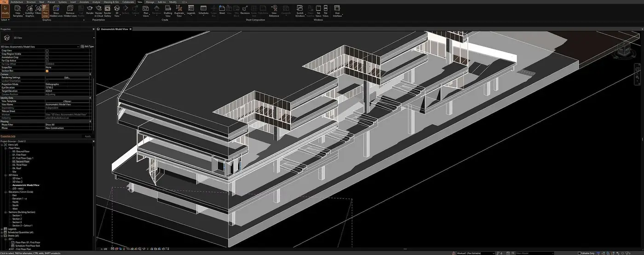Collapse the Camera properties group
The height and width of the screenshot is (255, 644).
coord(90,74)
